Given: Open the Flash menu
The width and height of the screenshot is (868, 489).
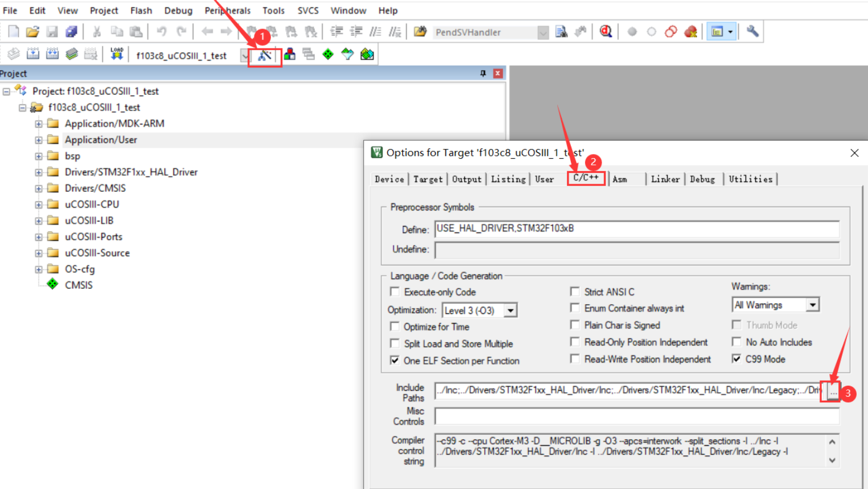Looking at the screenshot, I should (x=141, y=10).
